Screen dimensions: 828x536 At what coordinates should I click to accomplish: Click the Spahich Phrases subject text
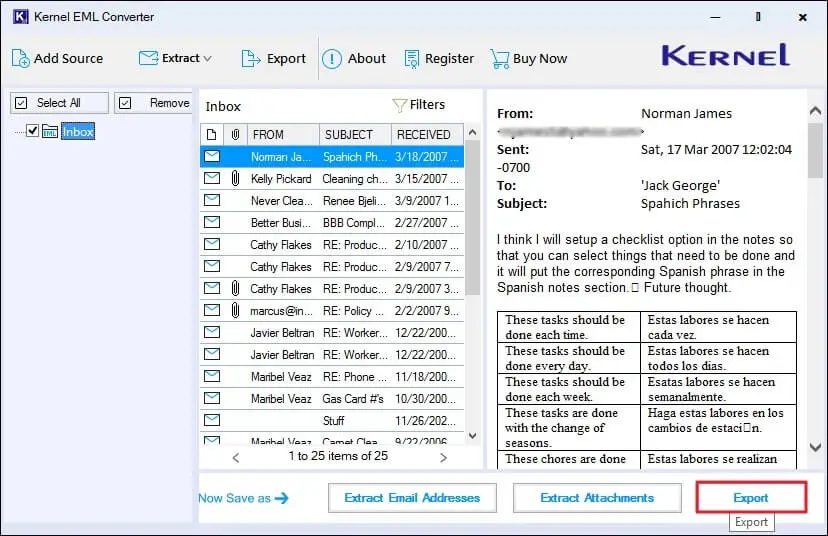click(x=690, y=204)
